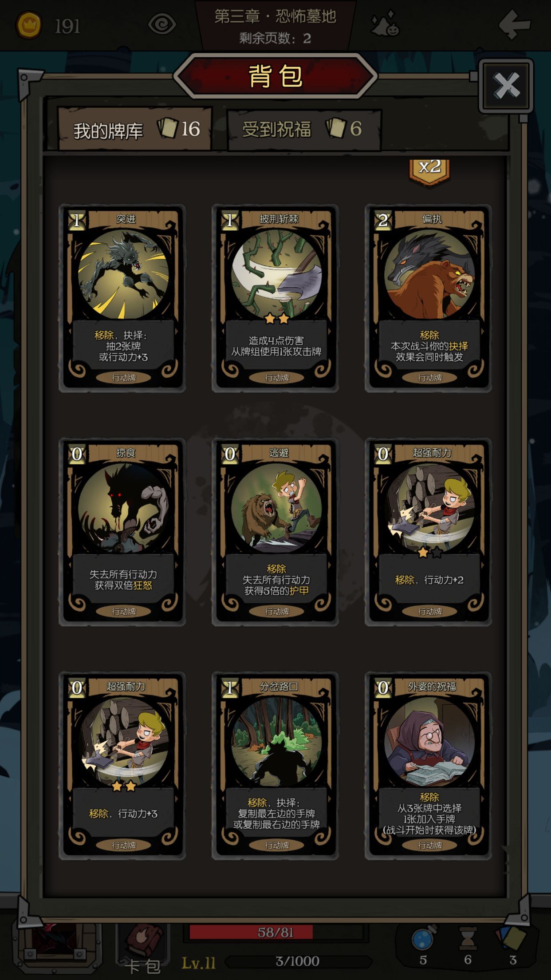Image resolution: width=551 pixels, height=980 pixels.
Task: Open the 受到祝福 tab
Action: [x=304, y=129]
